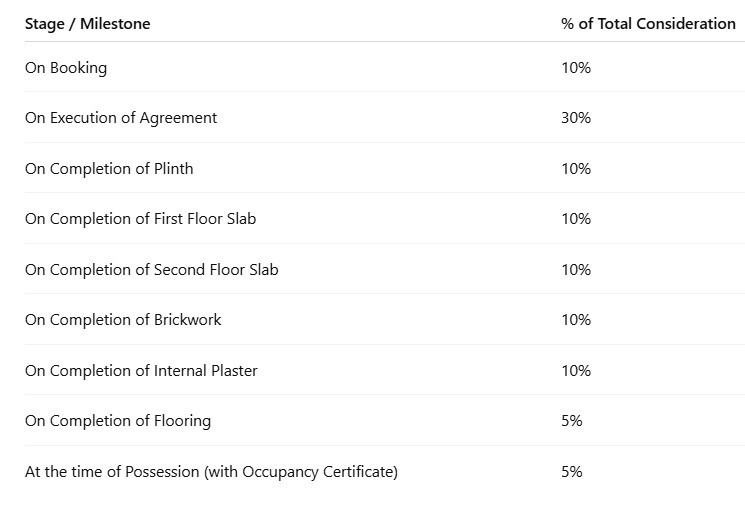The width and height of the screenshot is (745, 523).
Task: Click the 5% beside Completion of Flooring
Action: click(572, 421)
